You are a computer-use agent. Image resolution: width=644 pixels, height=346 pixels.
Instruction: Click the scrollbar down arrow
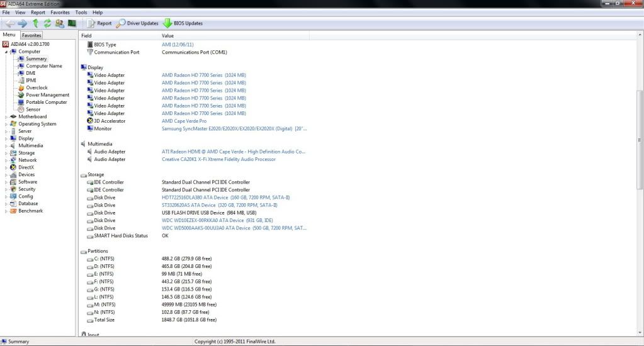click(640, 332)
